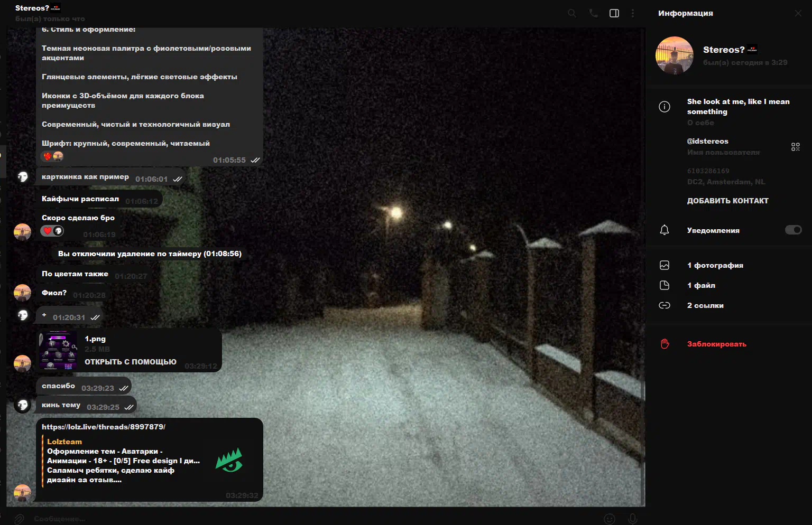812x525 pixels.
Task: Click the user ID 6103286169
Action: (708, 171)
